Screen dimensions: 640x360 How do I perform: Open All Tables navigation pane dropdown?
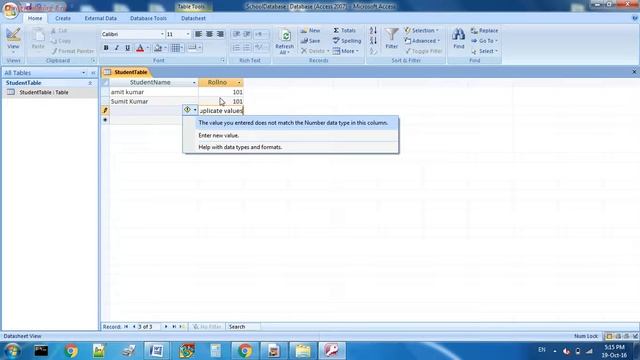point(84,73)
